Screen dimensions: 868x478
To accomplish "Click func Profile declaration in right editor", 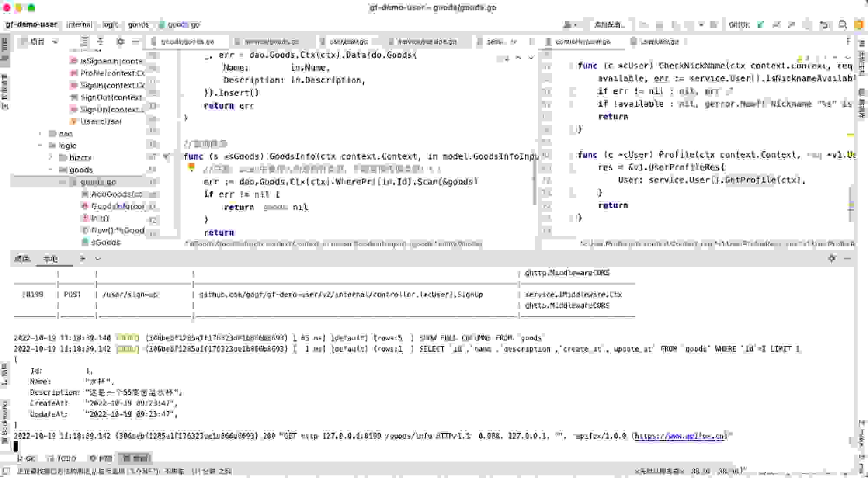I will point(716,155).
